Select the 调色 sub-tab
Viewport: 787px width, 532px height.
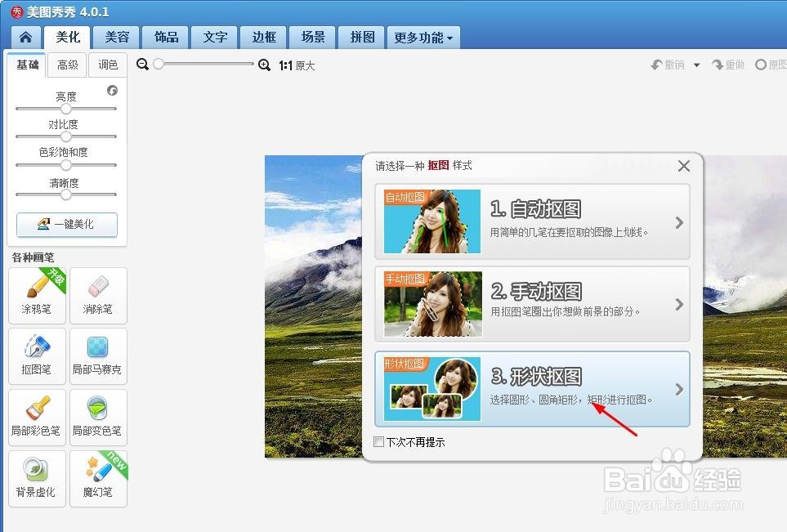[107, 65]
